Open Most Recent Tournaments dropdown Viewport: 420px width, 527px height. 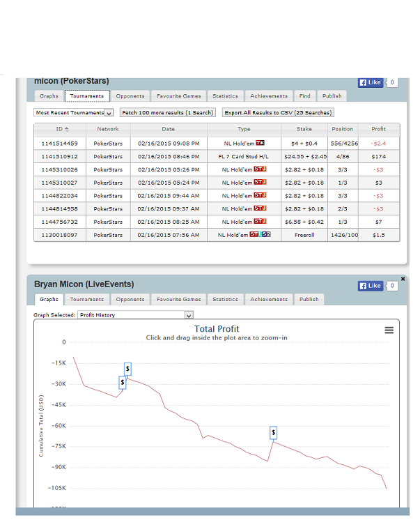(74, 113)
